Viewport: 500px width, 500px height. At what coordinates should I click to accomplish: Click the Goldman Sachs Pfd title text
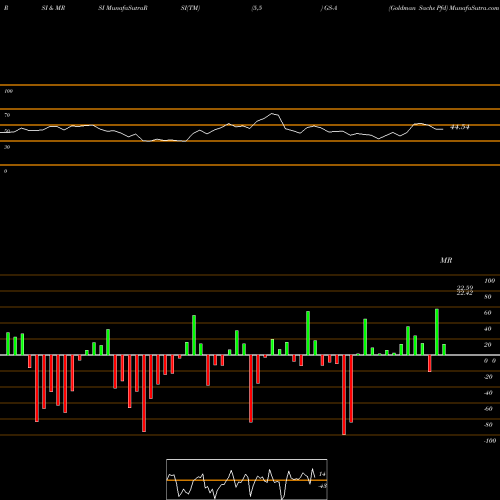point(418,8)
